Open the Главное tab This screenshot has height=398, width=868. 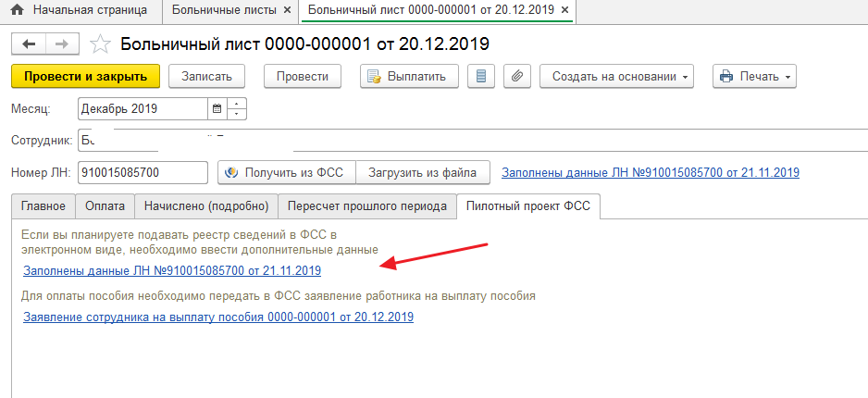[43, 205]
